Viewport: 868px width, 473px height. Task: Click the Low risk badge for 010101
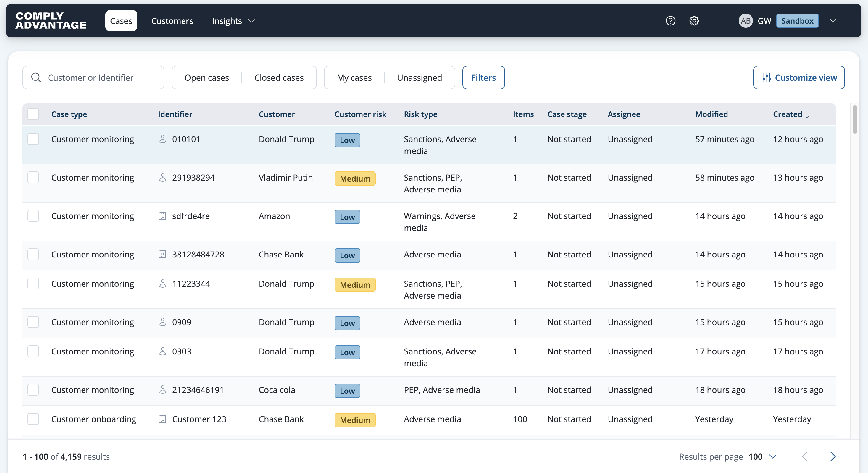click(347, 140)
